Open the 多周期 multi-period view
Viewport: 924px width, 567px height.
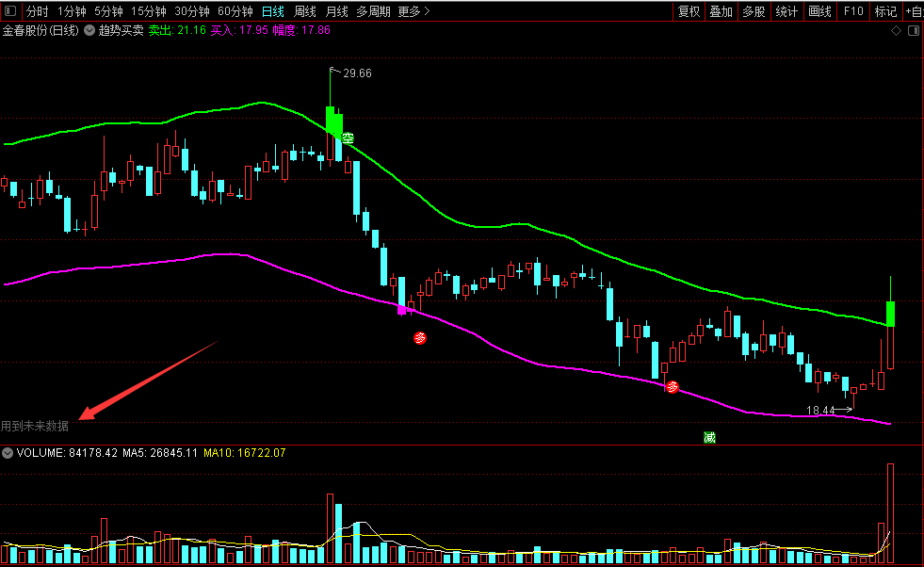pyautogui.click(x=374, y=11)
